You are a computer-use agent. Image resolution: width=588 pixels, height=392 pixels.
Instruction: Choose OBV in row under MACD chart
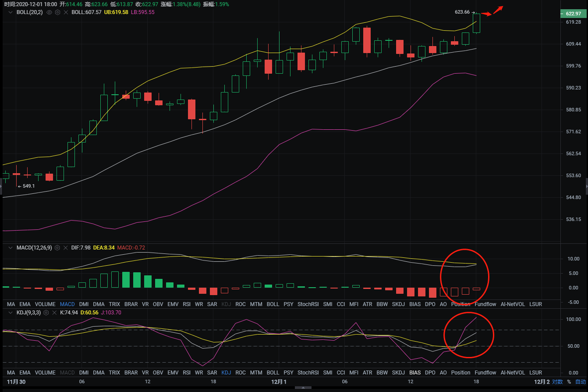point(158,304)
